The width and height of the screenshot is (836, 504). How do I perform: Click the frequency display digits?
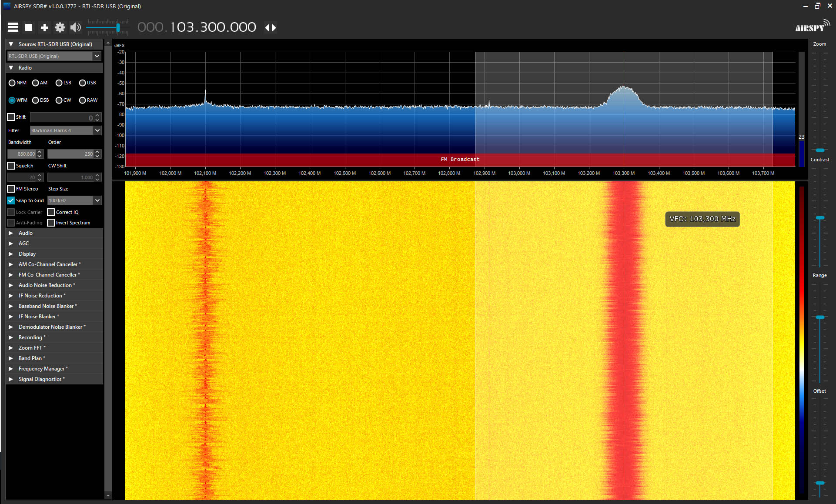pos(197,27)
